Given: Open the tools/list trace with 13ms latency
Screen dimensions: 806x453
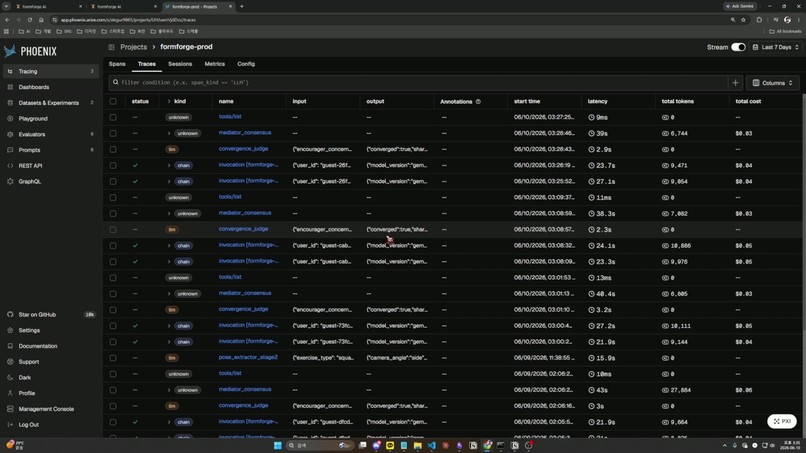Looking at the screenshot, I should coord(230,277).
